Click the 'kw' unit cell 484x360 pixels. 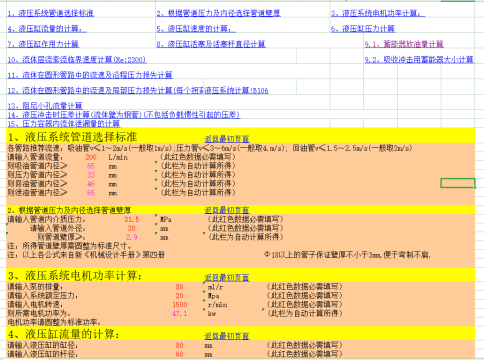click(212, 314)
